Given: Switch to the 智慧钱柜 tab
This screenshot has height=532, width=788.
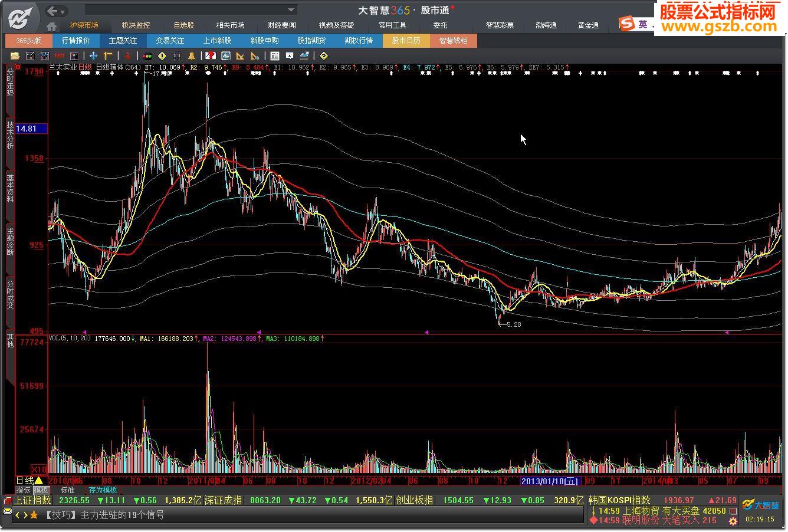Looking at the screenshot, I should click(x=453, y=41).
